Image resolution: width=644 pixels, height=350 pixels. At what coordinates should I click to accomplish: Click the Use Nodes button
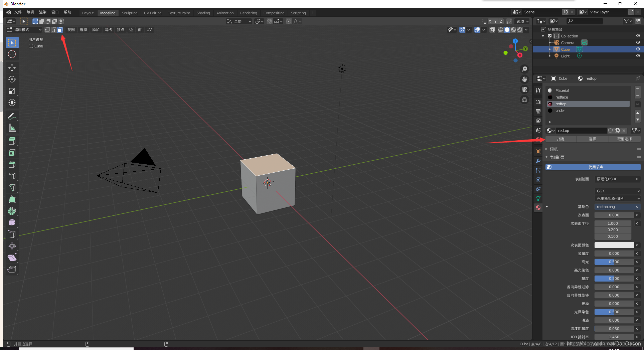593,167
